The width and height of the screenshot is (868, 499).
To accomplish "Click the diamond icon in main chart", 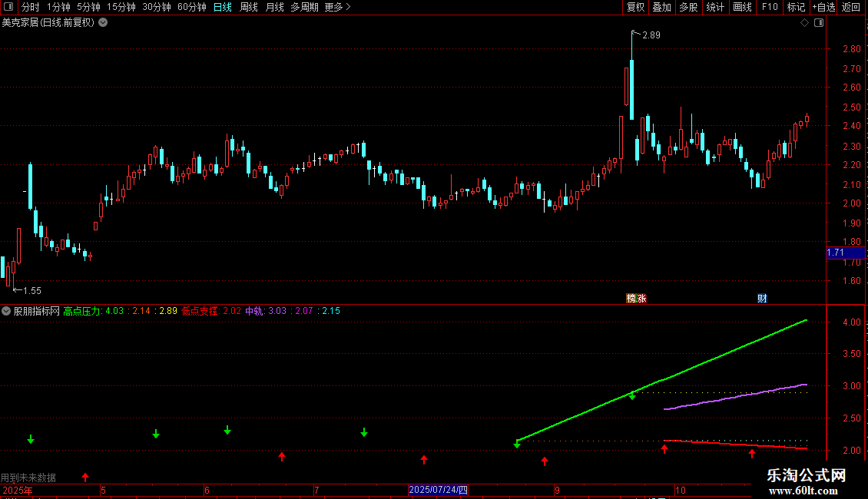I will tap(805, 23).
